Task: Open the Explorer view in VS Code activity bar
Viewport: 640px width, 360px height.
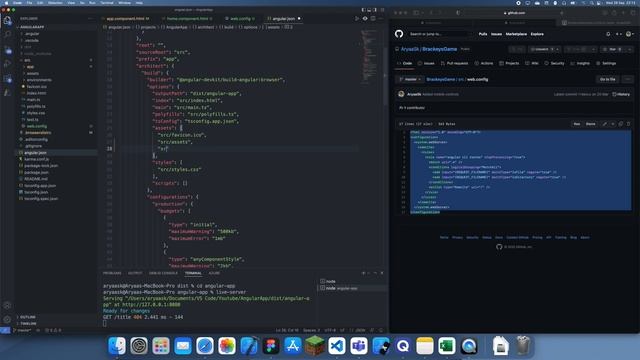Action: tap(7, 20)
